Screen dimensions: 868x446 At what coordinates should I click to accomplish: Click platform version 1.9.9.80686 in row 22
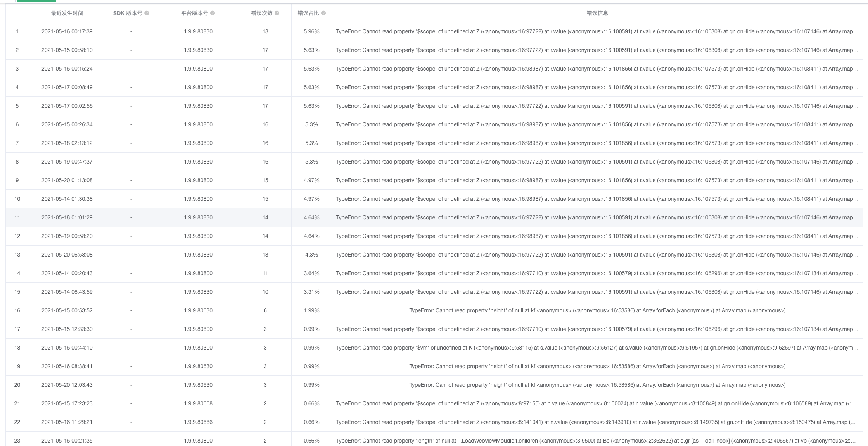(198, 422)
